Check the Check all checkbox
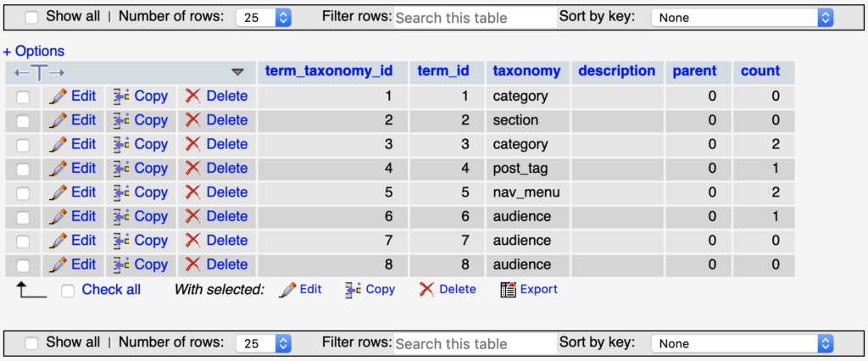 tap(68, 290)
